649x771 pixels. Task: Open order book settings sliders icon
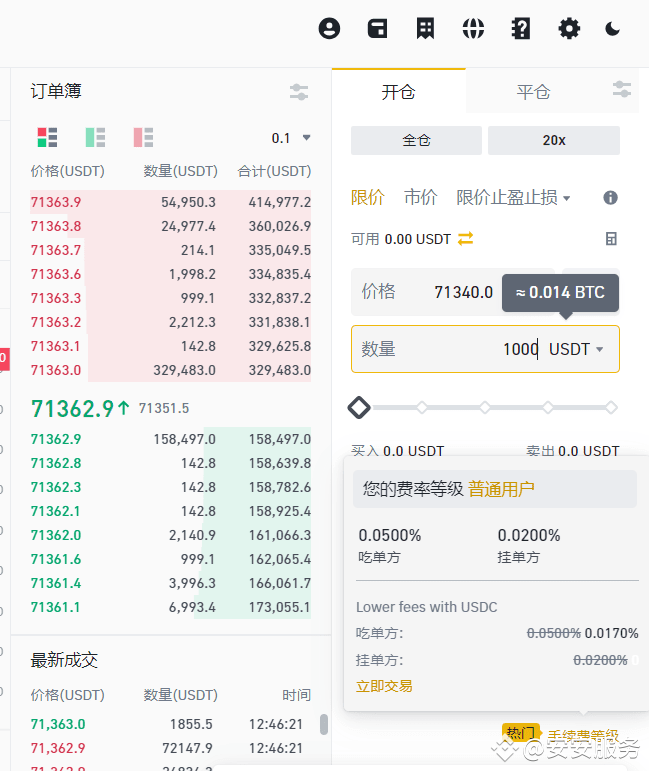tap(298, 92)
